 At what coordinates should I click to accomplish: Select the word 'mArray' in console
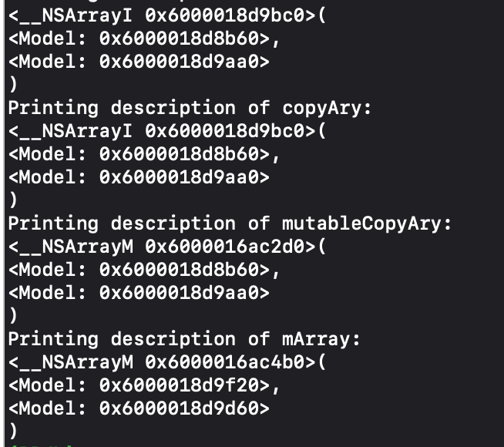click(317, 340)
